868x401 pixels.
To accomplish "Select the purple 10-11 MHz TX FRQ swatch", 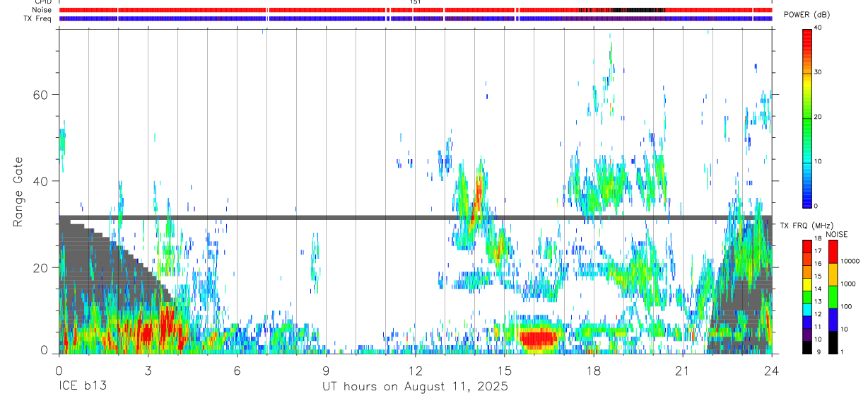I will coord(807,335).
